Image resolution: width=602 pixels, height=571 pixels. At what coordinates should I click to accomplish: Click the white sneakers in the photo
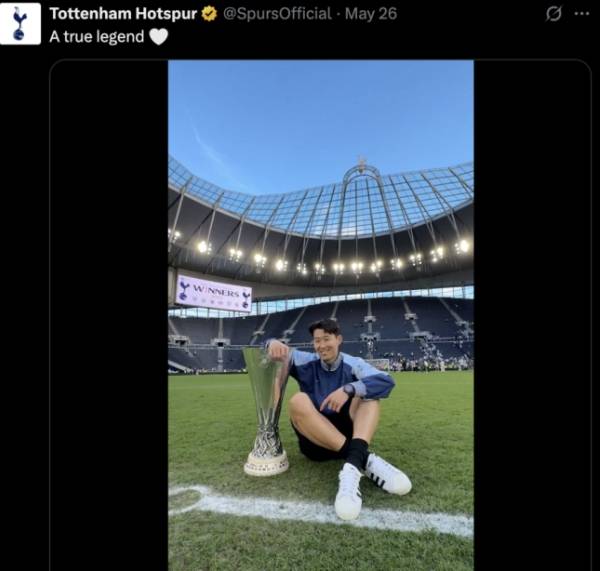(385, 473)
